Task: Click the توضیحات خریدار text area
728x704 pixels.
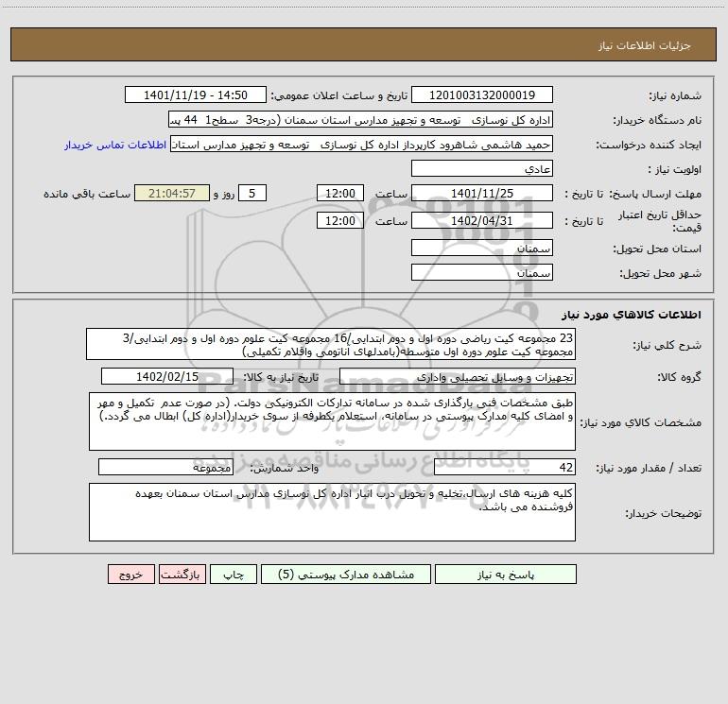Action: [332, 512]
